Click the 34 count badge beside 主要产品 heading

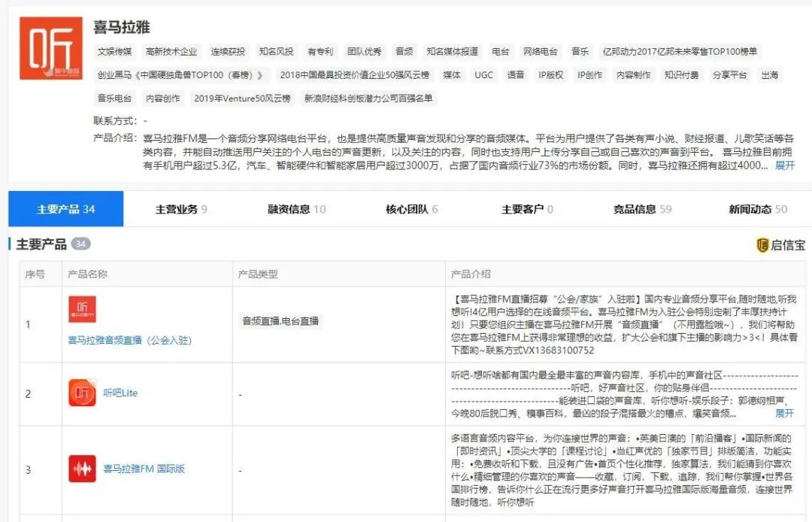coord(80,244)
